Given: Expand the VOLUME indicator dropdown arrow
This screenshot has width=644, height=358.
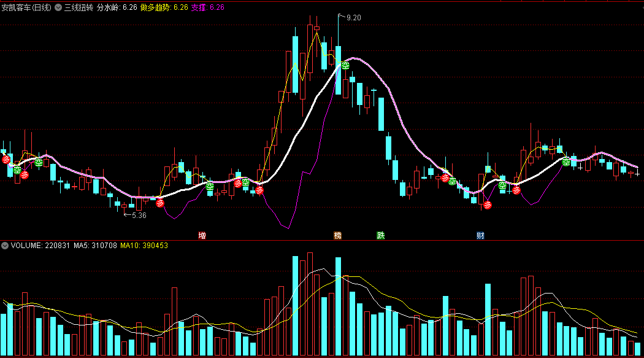Looking at the screenshot, I should [x=5, y=246].
